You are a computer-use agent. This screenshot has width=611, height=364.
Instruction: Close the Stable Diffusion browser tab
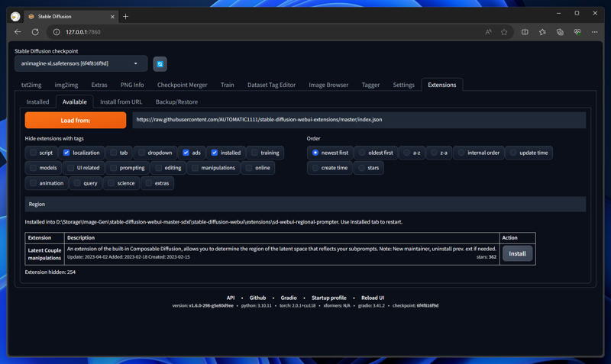coord(112,17)
